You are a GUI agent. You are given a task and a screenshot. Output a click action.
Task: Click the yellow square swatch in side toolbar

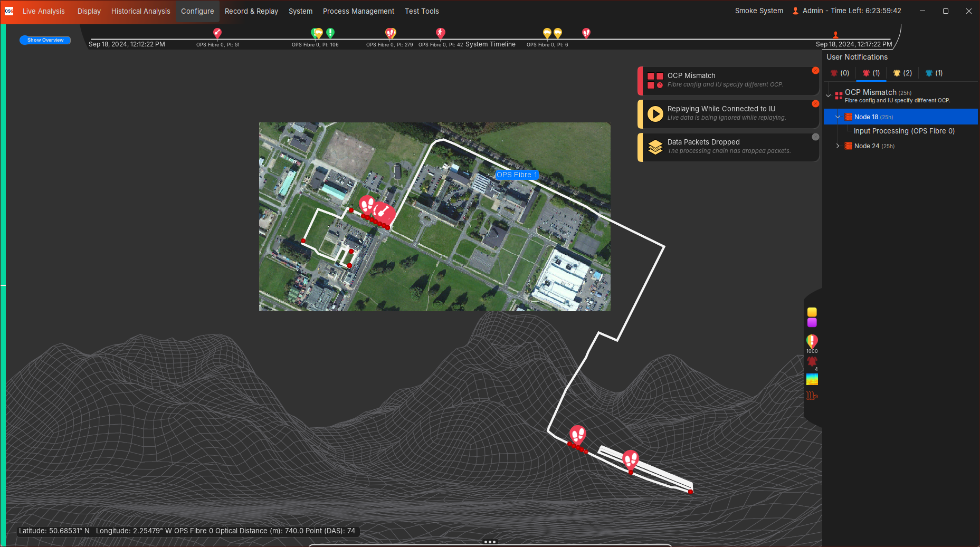click(812, 312)
